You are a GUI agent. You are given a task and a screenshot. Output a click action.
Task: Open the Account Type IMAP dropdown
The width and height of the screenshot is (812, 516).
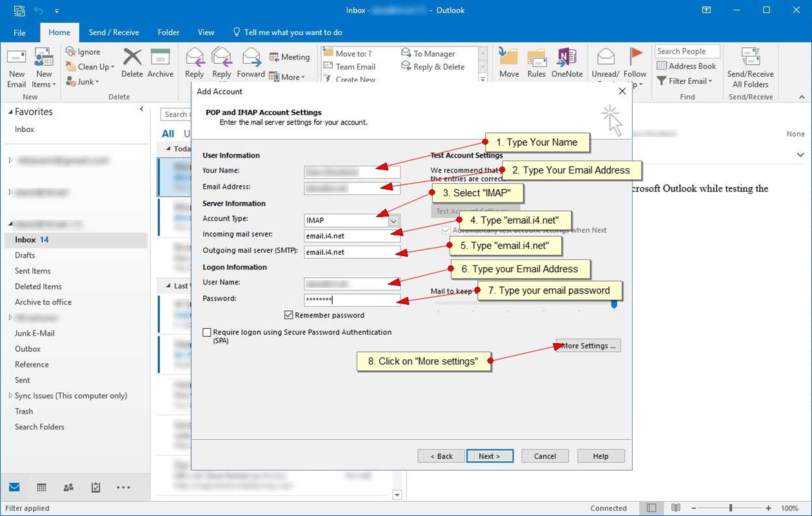coord(393,220)
